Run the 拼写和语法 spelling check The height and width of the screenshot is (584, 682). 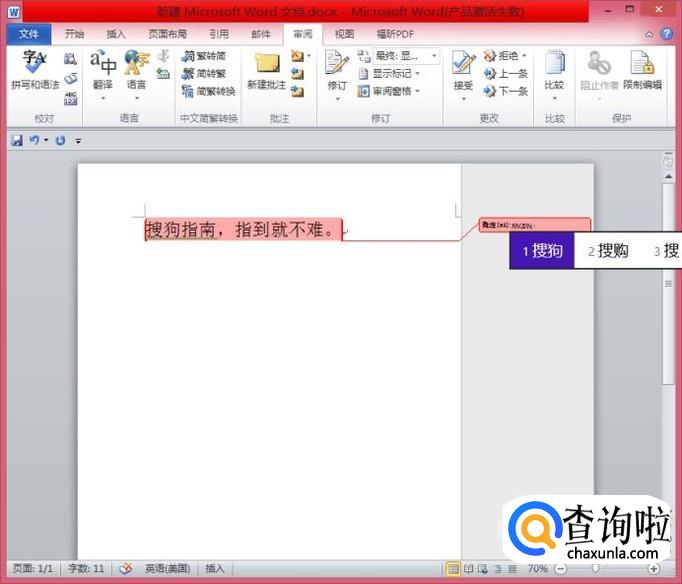coord(35,70)
